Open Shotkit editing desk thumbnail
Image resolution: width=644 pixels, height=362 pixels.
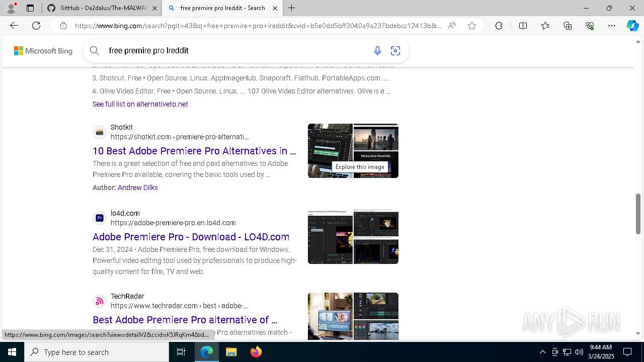330,151
